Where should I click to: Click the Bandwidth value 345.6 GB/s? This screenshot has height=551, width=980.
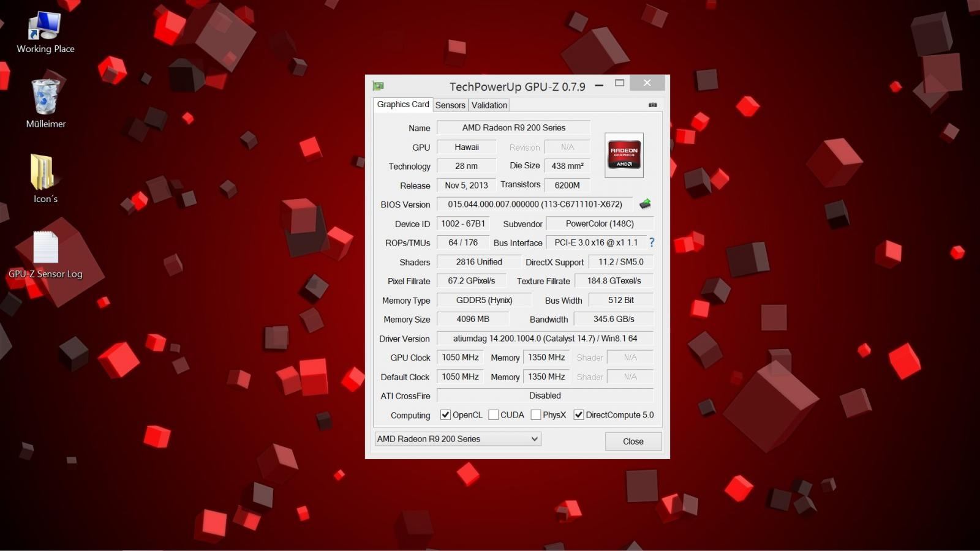(x=614, y=320)
